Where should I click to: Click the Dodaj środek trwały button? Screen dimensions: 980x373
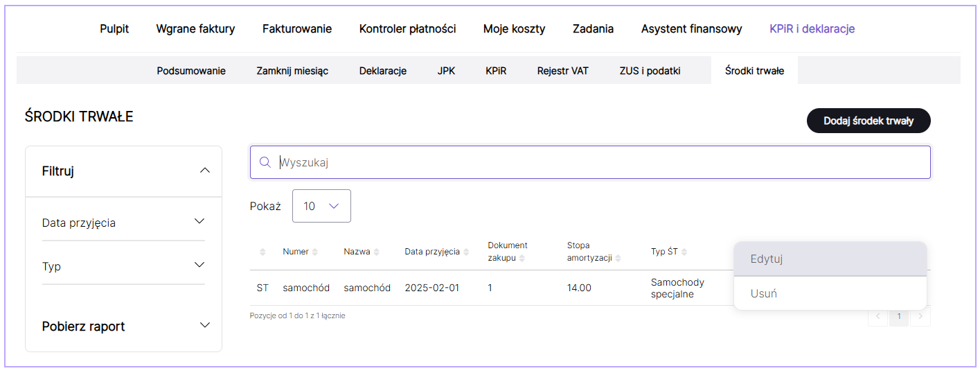868,121
